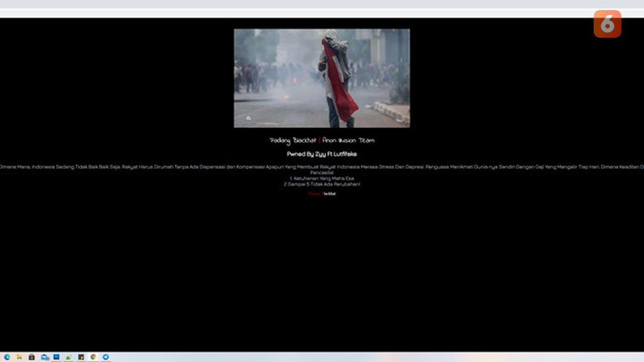Select the "Pwned By Zyy Ft Lutfifake" line
Viewport: 644px width, 362px height.
point(321,154)
